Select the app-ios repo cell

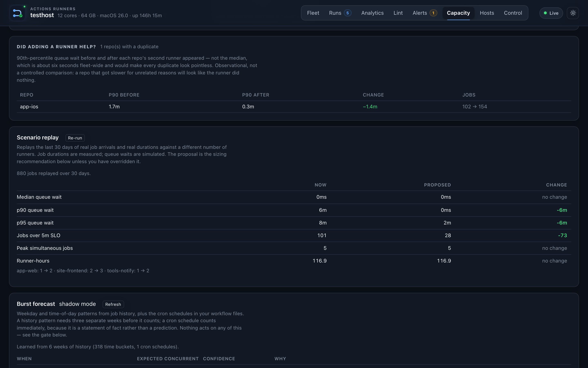point(29,107)
